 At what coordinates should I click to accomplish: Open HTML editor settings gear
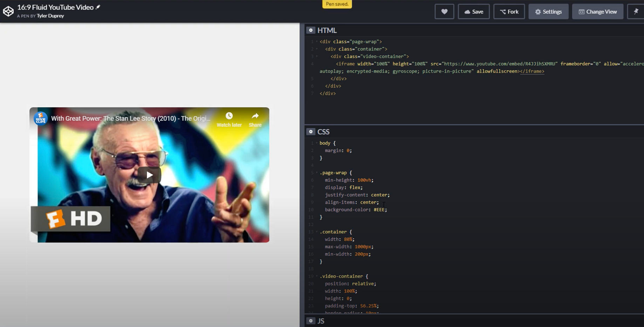310,30
